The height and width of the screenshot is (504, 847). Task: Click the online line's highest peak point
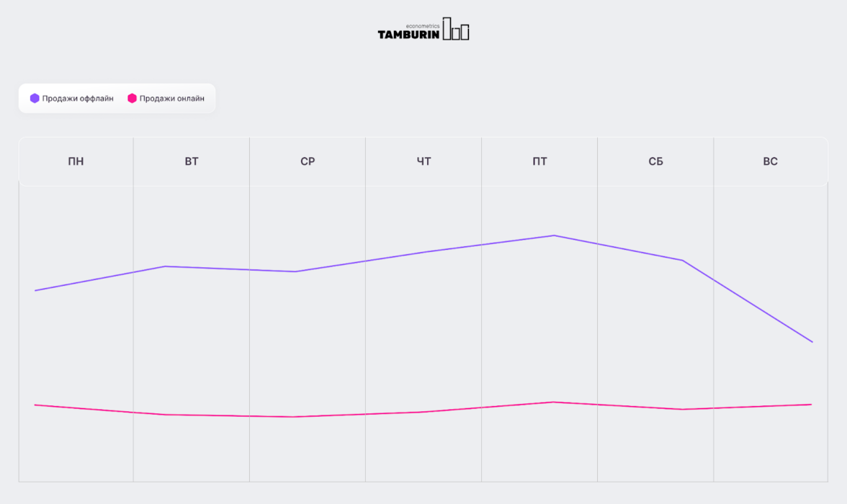[554, 402]
